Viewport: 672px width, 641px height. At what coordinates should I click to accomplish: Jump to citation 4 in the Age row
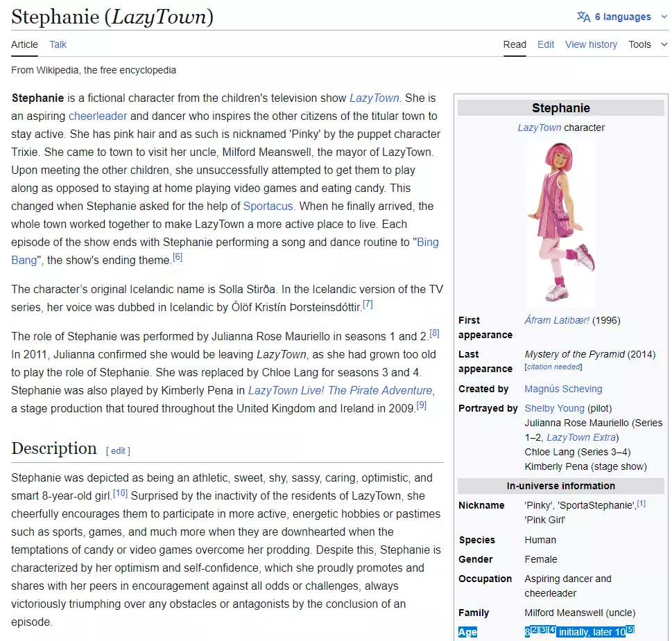tap(552, 630)
